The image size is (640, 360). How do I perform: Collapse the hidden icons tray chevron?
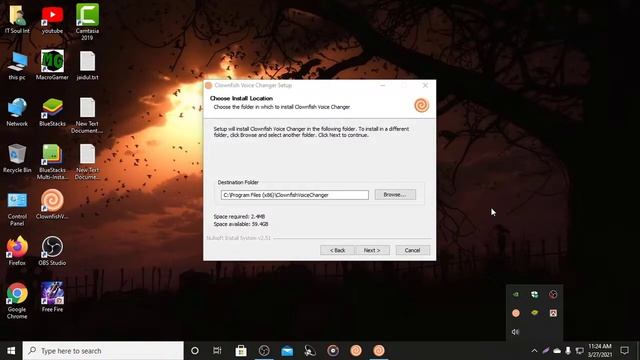534,351
